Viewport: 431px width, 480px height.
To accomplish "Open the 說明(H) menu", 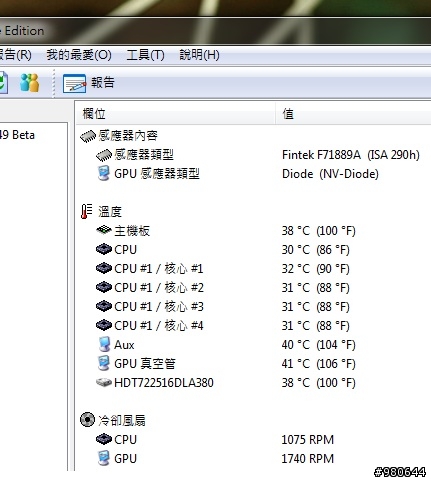I will pos(199,55).
